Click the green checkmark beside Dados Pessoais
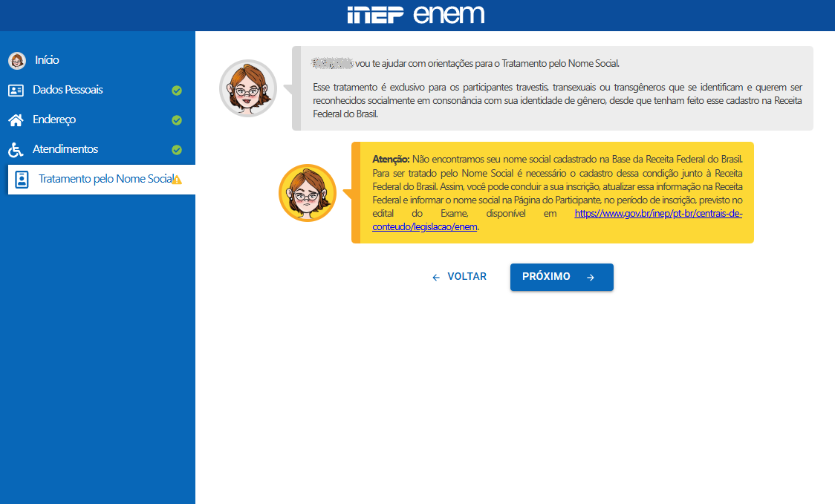The width and height of the screenshot is (835, 504). point(177,90)
